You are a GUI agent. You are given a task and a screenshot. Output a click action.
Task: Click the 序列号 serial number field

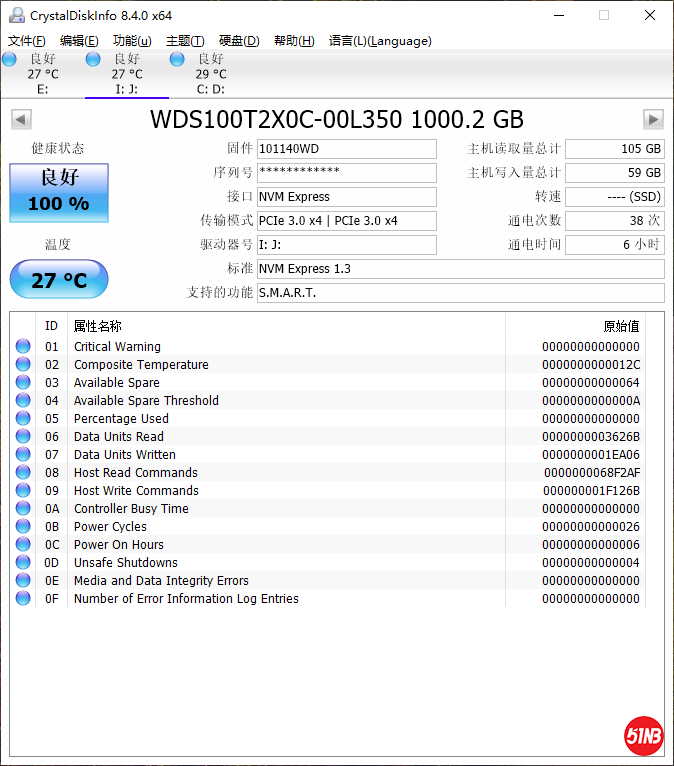click(346, 173)
